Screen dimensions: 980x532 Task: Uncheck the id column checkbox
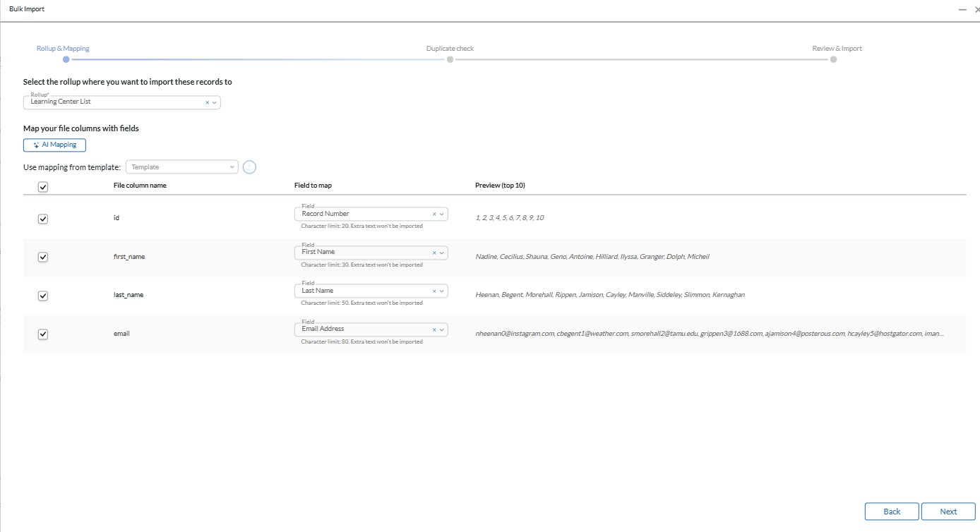[x=42, y=219]
